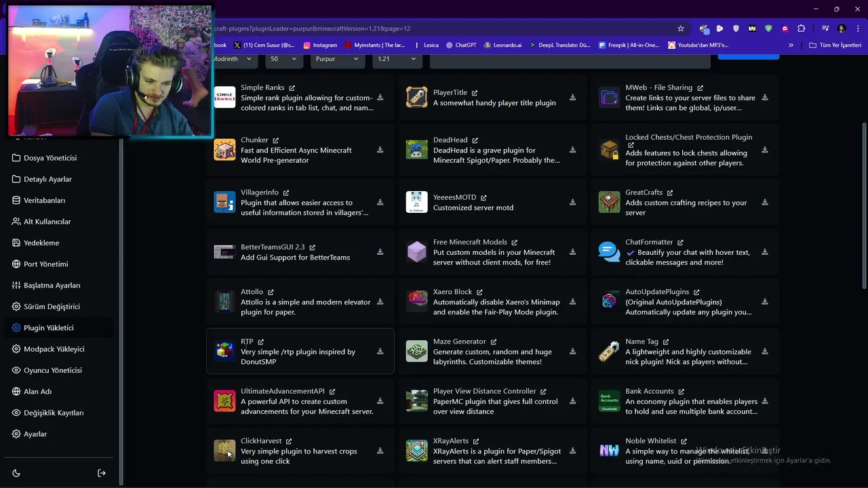Toggle dark mode moon icon
The height and width of the screenshot is (488, 868).
click(x=16, y=473)
